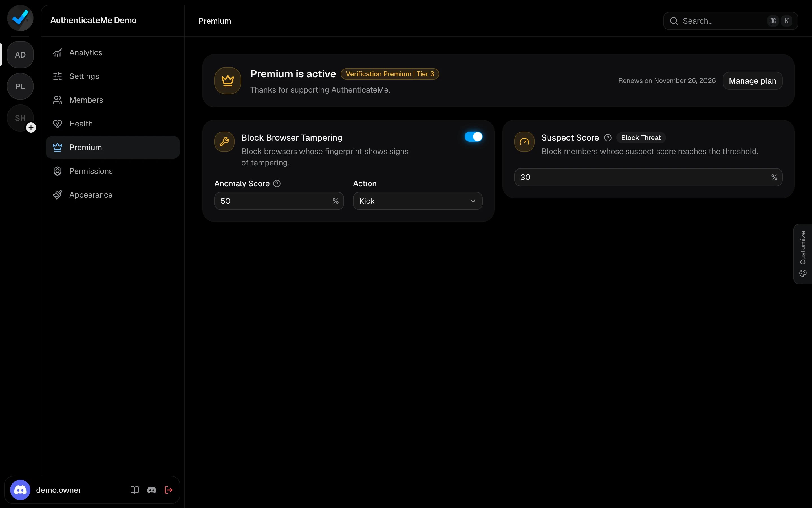
Task: Open the Action dropdown showing Kick
Action: [x=417, y=201]
